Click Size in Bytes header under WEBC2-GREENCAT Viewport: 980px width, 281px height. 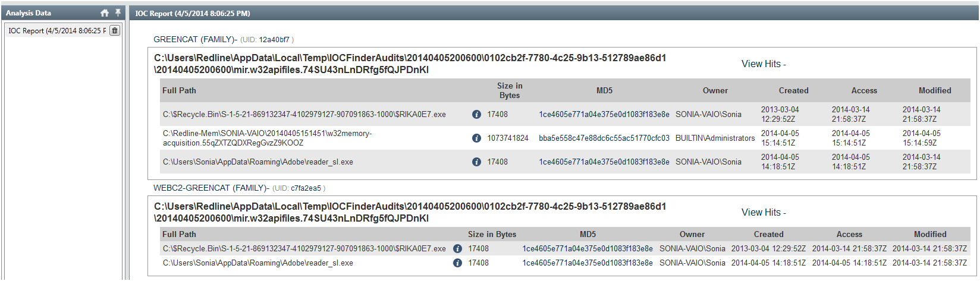(x=492, y=234)
